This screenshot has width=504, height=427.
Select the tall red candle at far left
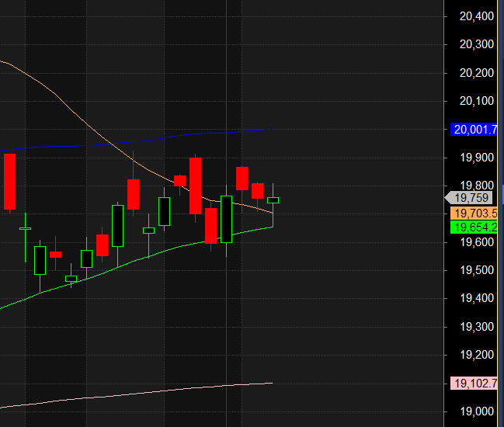9,182
